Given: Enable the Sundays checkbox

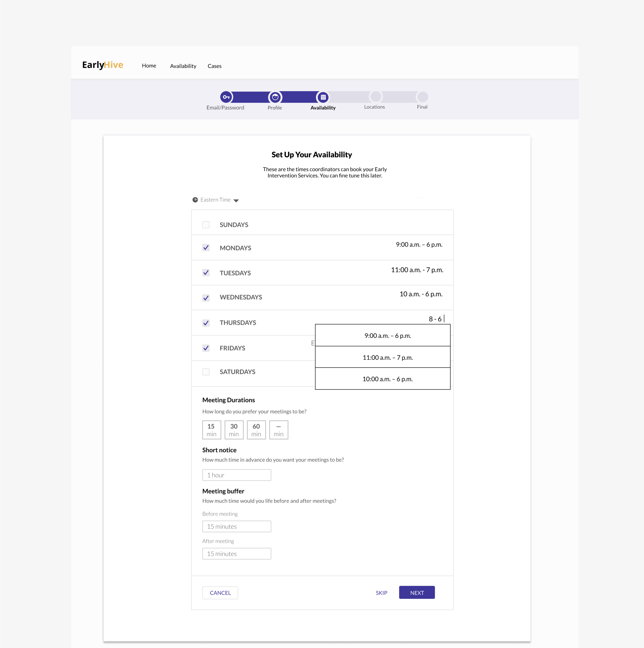Looking at the screenshot, I should click(206, 225).
